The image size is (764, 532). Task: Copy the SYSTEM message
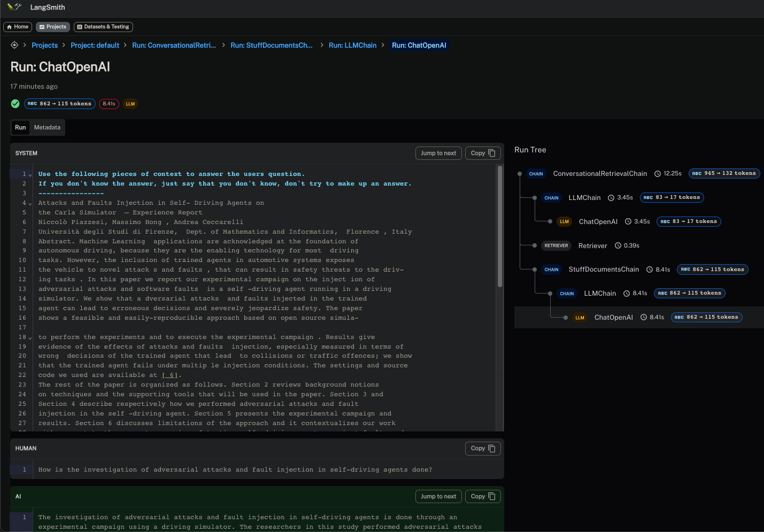(x=483, y=153)
